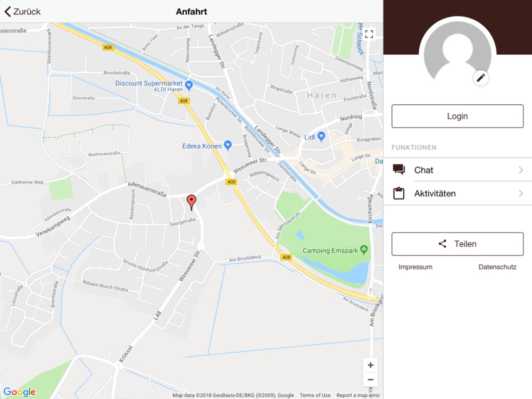
Task: Share via the Teilen button
Action: pyautogui.click(x=458, y=244)
